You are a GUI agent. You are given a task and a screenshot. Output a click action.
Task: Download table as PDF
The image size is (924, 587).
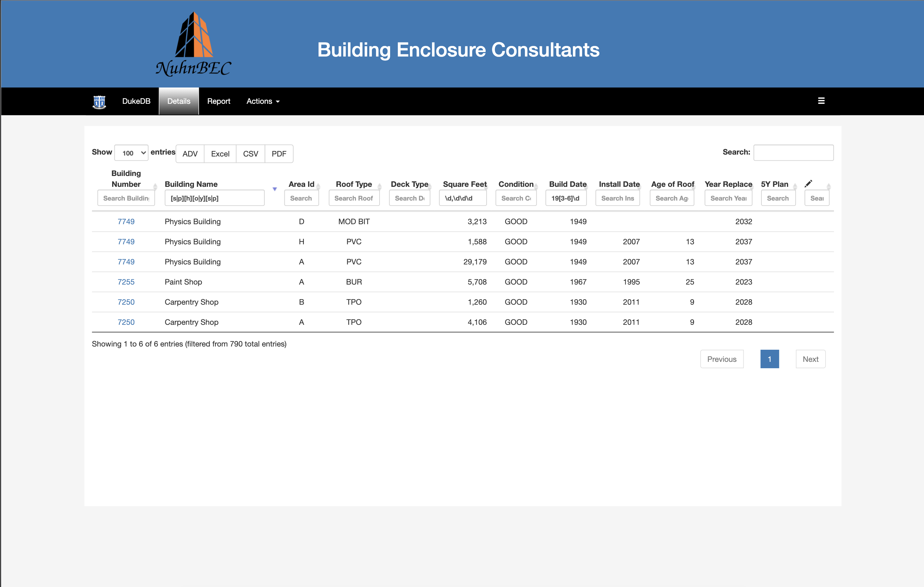(x=279, y=154)
